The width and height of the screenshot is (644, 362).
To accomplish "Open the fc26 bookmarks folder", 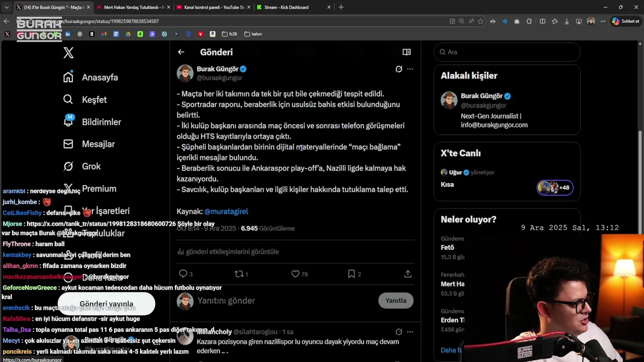I will click(230, 34).
